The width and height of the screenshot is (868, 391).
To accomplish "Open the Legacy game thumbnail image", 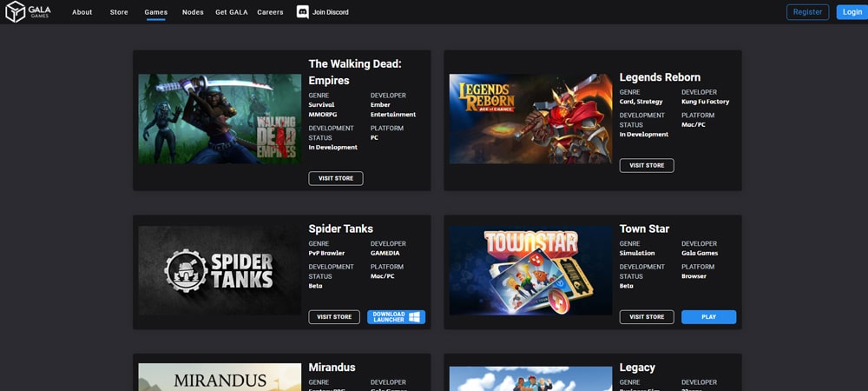I will tap(531, 379).
